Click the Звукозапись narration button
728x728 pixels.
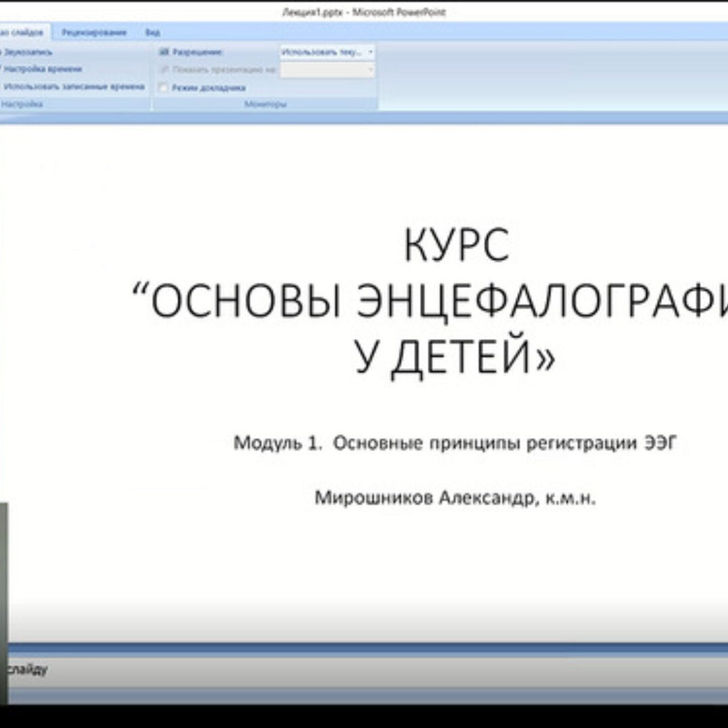coord(27,52)
